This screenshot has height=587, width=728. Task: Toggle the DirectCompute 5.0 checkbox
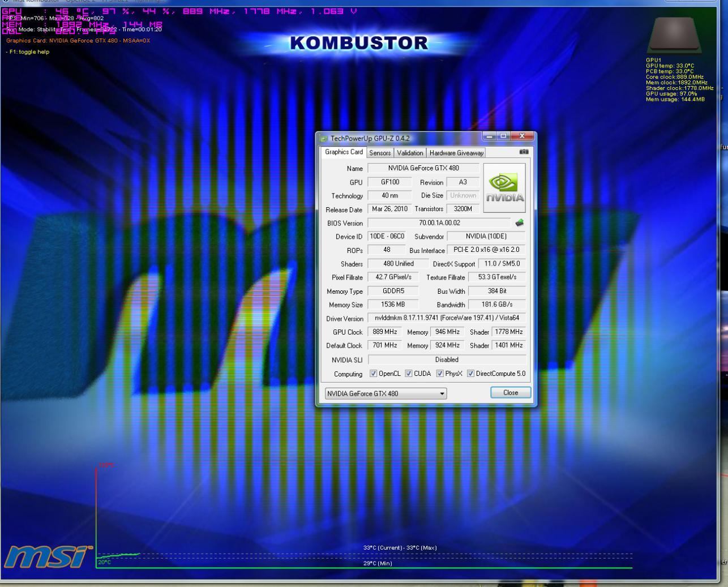pos(470,374)
